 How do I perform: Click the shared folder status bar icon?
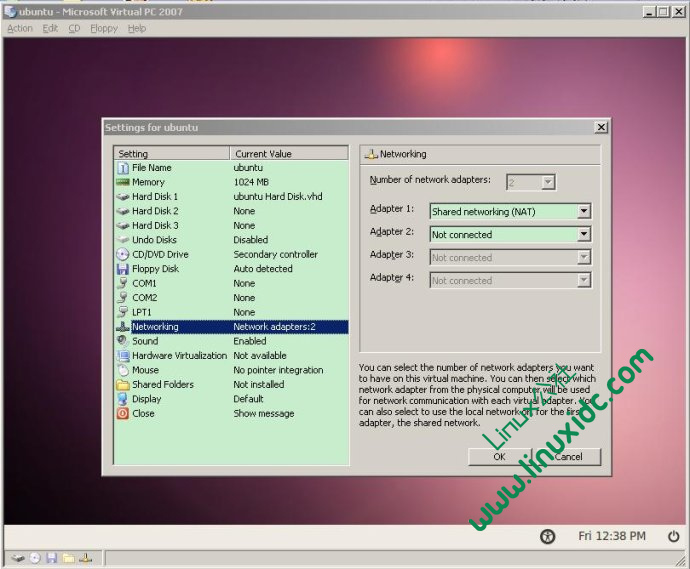[x=68, y=558]
